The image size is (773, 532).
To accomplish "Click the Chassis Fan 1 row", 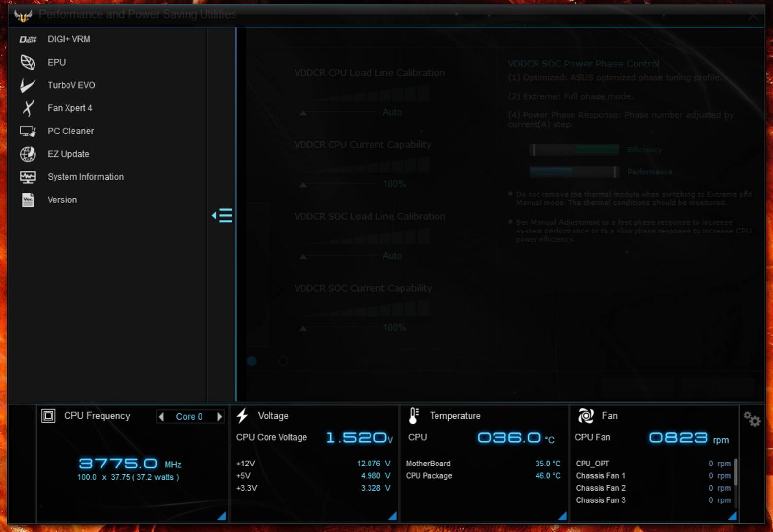I will (x=653, y=476).
